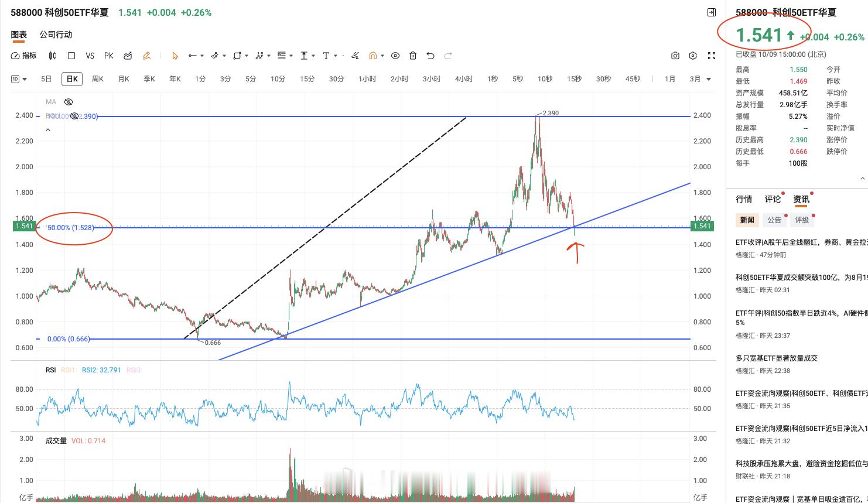The image size is (868, 503).
Task: Select the cursor pointer tool
Action: [x=175, y=56]
